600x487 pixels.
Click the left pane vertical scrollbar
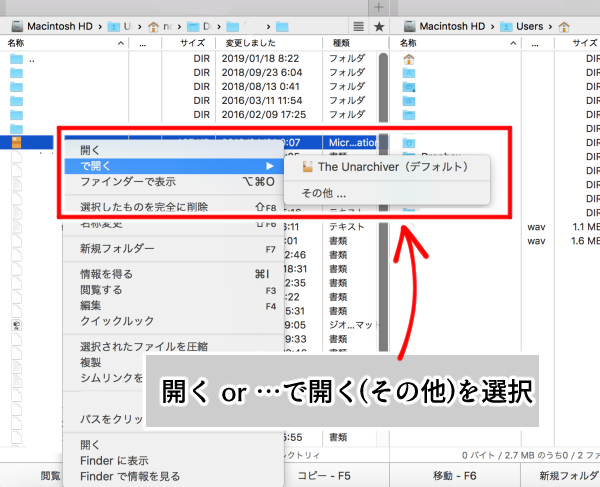click(x=383, y=203)
